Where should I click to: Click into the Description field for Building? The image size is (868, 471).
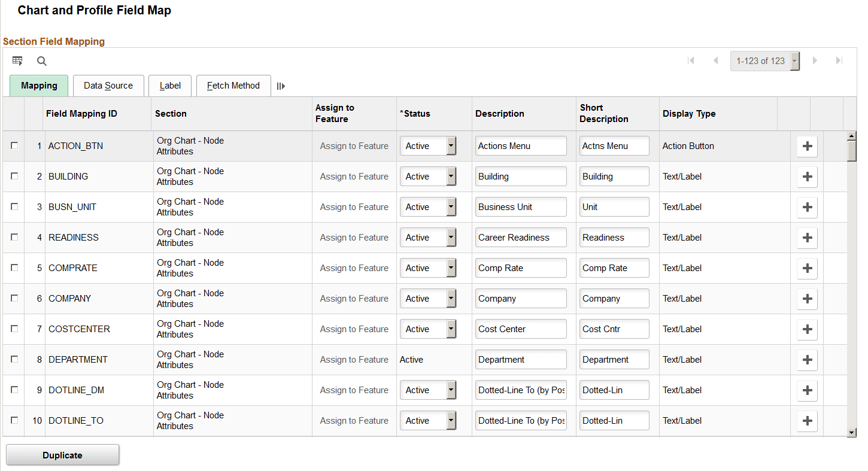pyautogui.click(x=520, y=176)
